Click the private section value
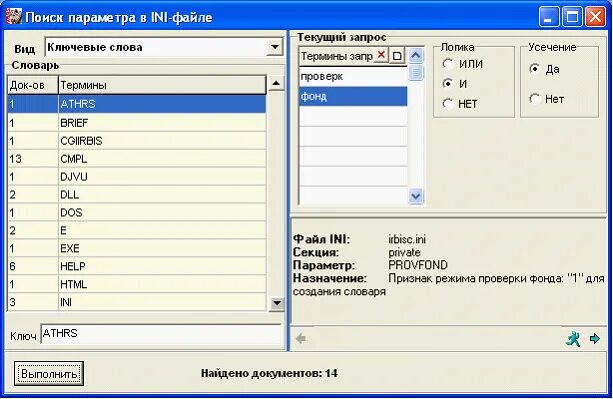Screen dimensions: 613x399 tap(404, 252)
